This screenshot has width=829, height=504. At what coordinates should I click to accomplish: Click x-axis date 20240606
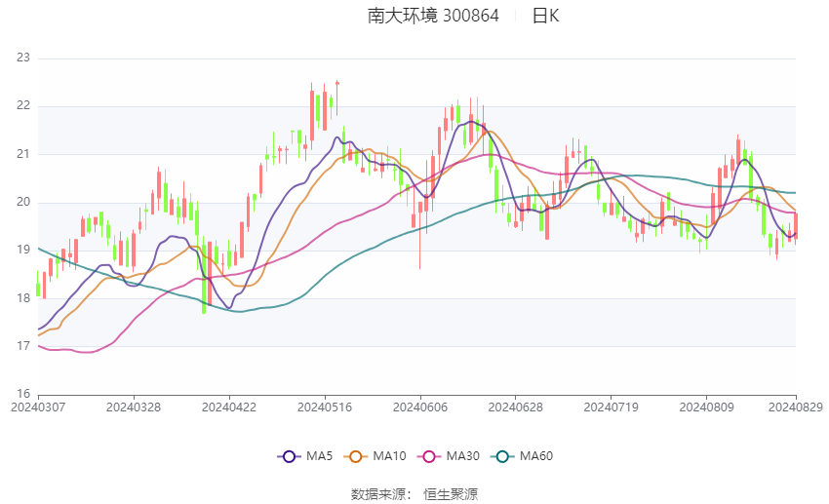point(420,407)
